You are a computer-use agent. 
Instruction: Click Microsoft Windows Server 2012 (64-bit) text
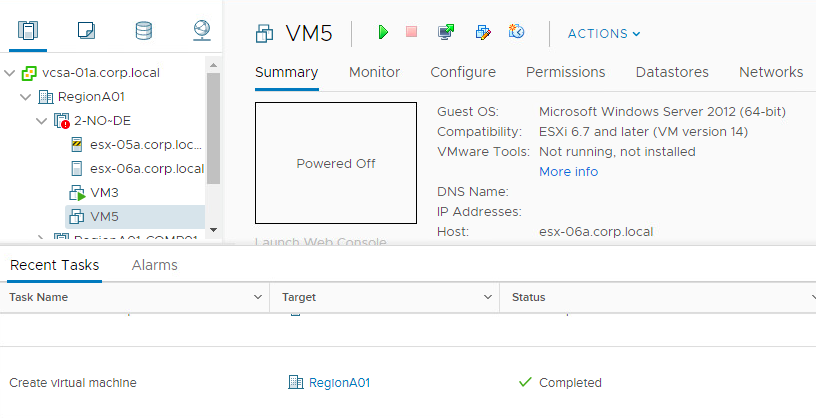(x=662, y=112)
